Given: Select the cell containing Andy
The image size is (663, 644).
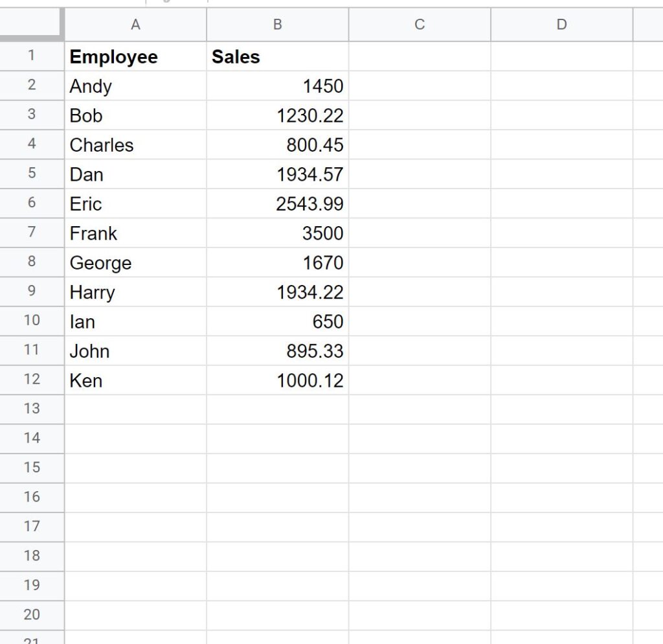Looking at the screenshot, I should coord(135,86).
